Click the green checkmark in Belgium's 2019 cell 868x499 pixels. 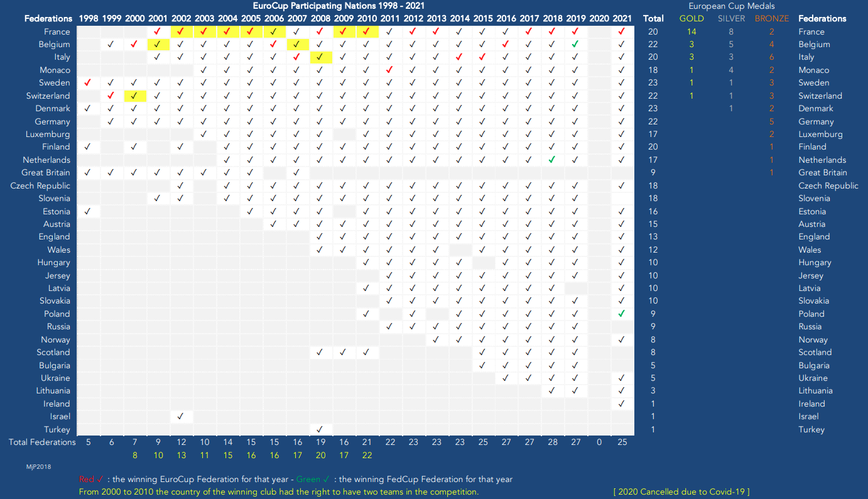click(x=575, y=44)
